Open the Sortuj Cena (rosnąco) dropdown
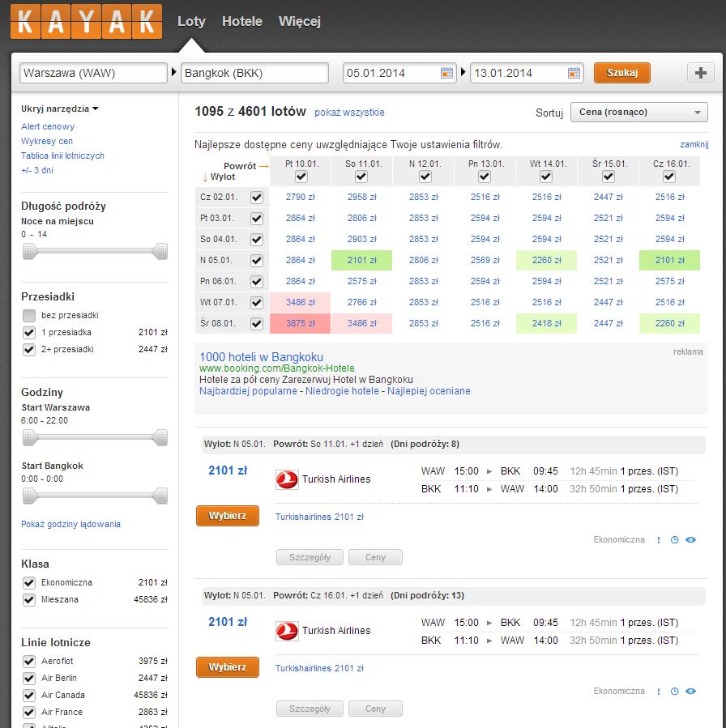The height and width of the screenshot is (728, 726). pyautogui.click(x=638, y=113)
